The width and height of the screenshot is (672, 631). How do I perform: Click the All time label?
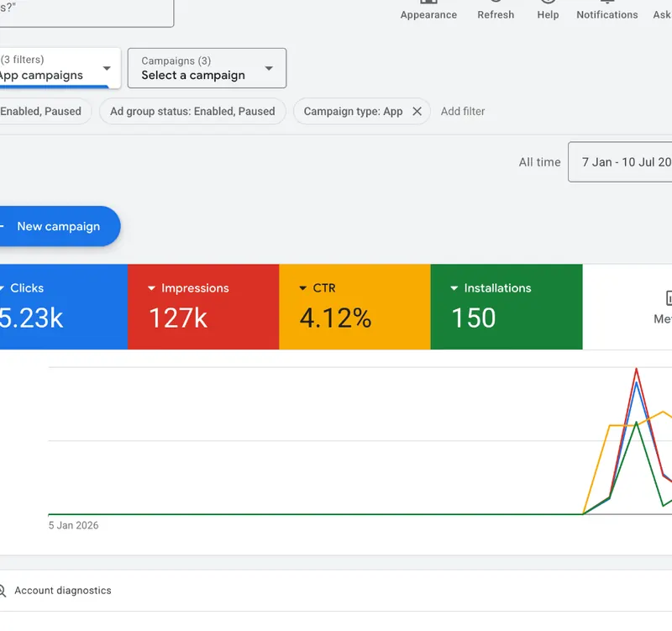coord(539,162)
